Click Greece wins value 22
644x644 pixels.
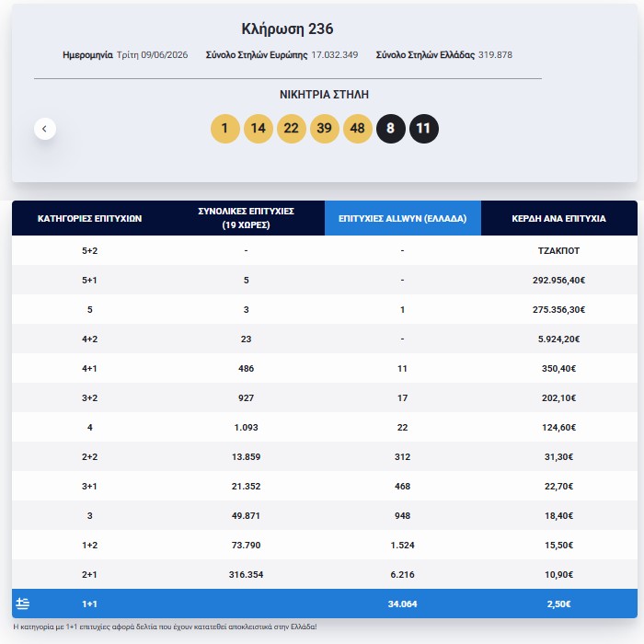point(403,427)
